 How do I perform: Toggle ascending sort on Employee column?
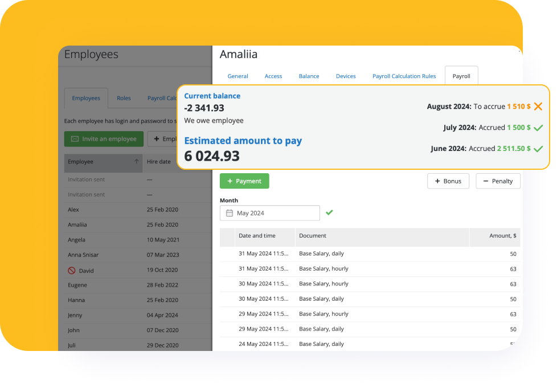[137, 161]
